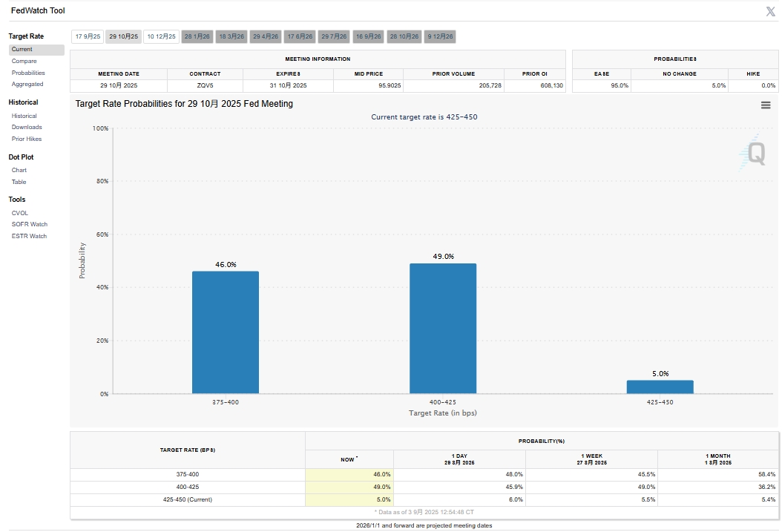Image resolution: width=782 pixels, height=532 pixels.
Task: Click the 1 WEEK column header
Action: pyautogui.click(x=591, y=459)
